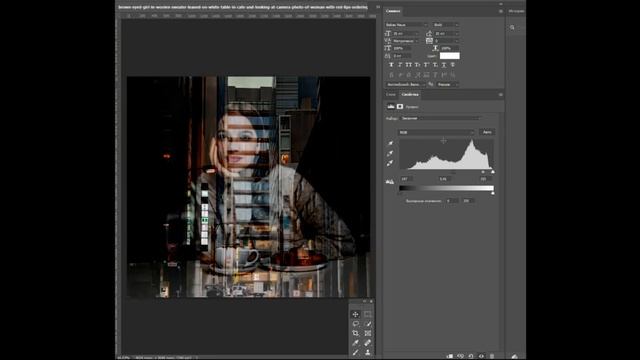Click the midtone input level slider handle

pyautogui.click(x=483, y=172)
